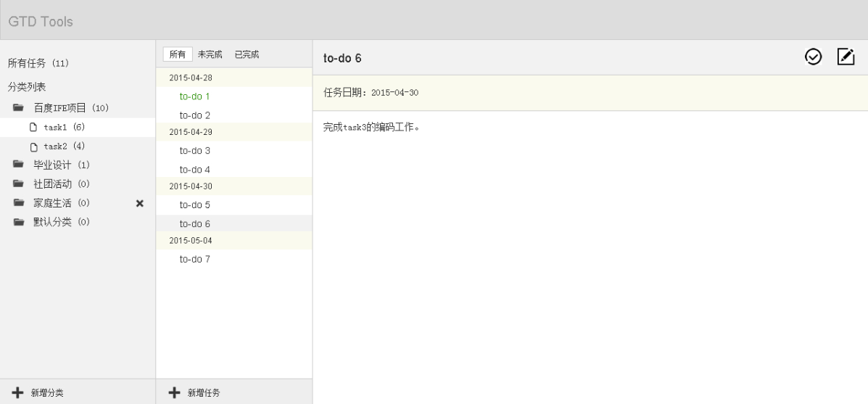Click the edit task pencil icon
Viewport: 868px width, 404px height.
[x=846, y=57]
